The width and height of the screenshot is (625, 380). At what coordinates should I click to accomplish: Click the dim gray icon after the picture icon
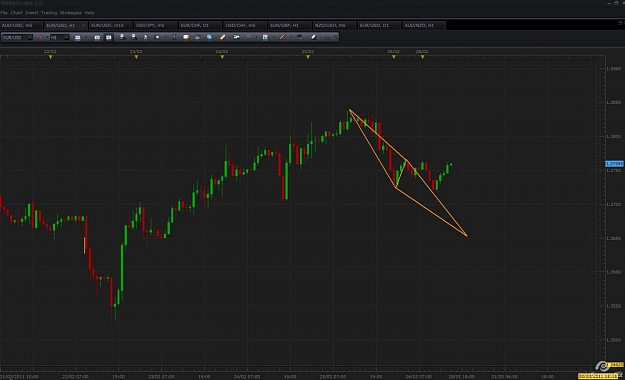[248, 37]
